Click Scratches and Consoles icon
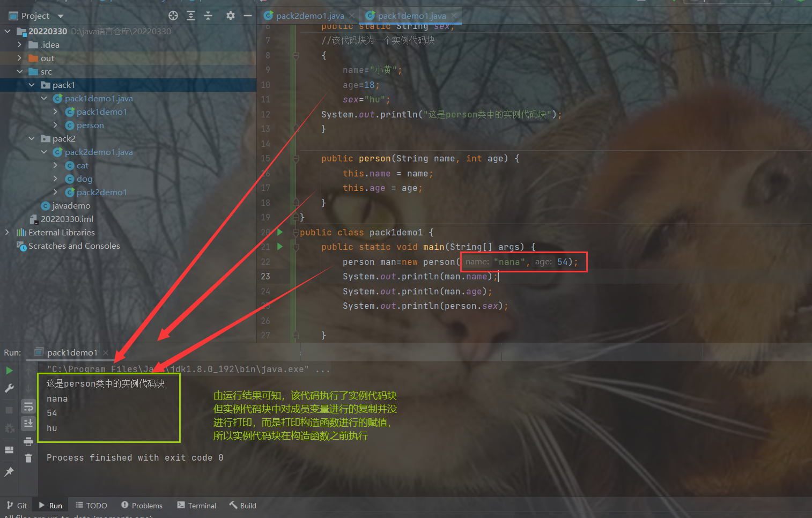This screenshot has height=518, width=812. [x=21, y=246]
